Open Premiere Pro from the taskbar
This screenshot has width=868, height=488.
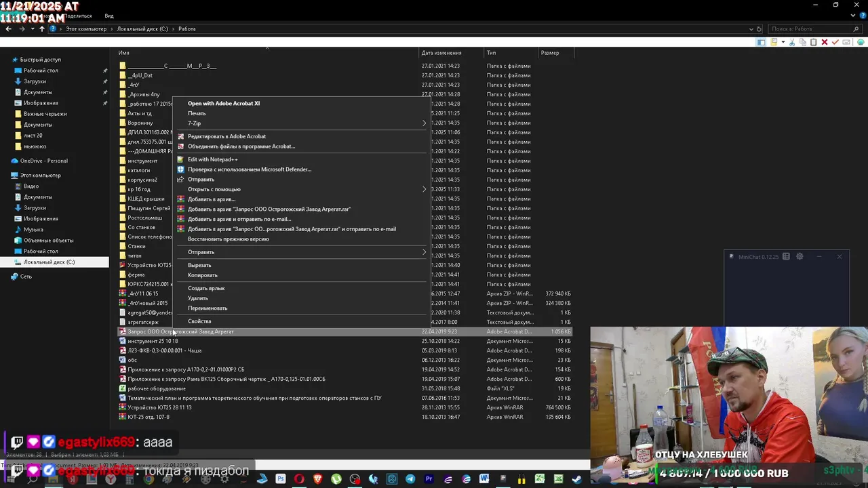(429, 479)
